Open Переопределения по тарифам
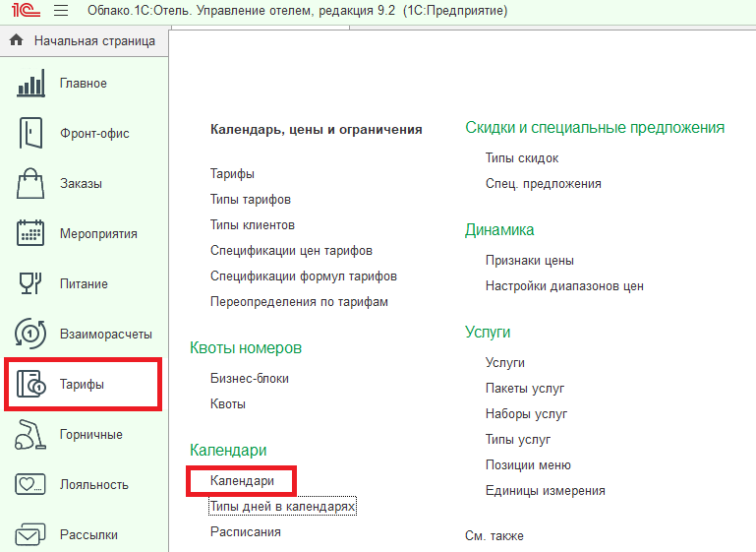Image resolution: width=756 pixels, height=552 pixels. 299,301
